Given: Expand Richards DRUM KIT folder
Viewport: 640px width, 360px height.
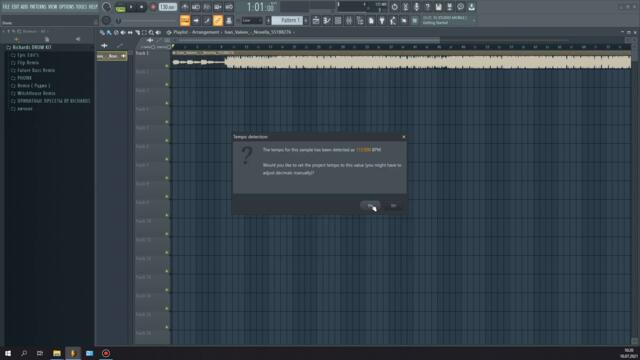Looking at the screenshot, I should click(x=31, y=47).
